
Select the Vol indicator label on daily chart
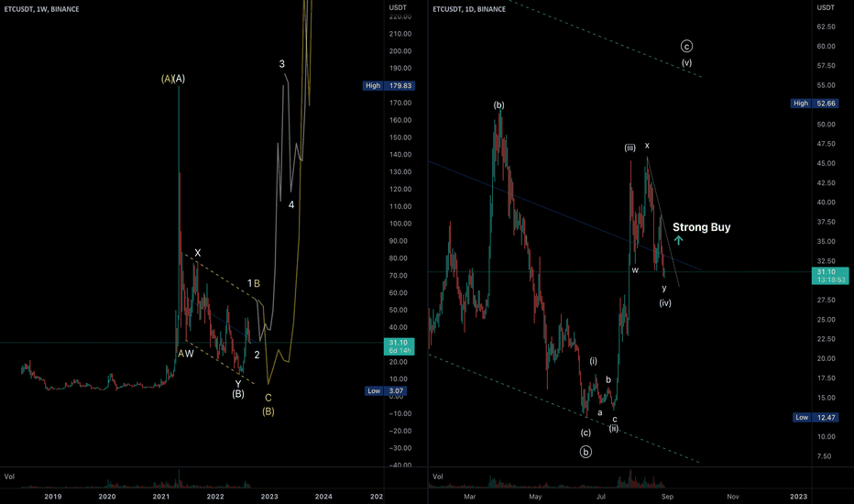click(x=437, y=477)
